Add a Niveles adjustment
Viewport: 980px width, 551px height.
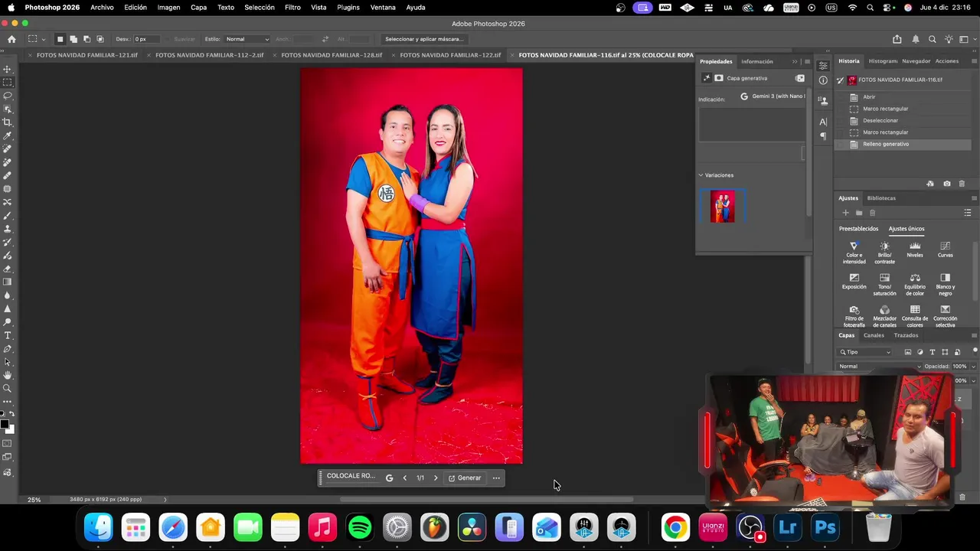tap(915, 249)
